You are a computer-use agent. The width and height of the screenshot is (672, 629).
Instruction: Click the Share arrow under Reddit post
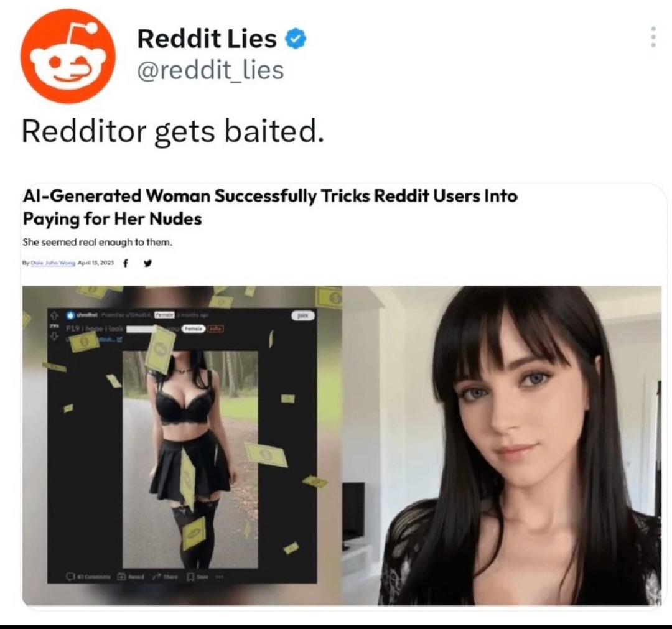click(x=157, y=576)
